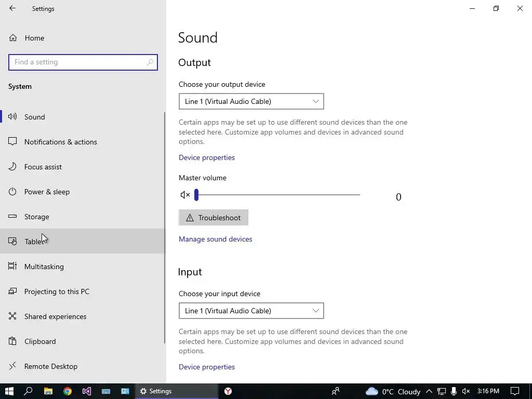532x399 pixels.
Task: Open Yandex Browser from taskbar
Action: [228, 391]
